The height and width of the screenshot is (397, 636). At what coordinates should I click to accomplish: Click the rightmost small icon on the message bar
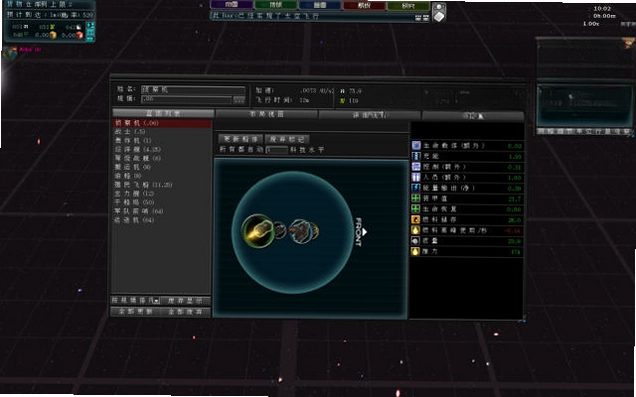pyautogui.click(x=425, y=17)
